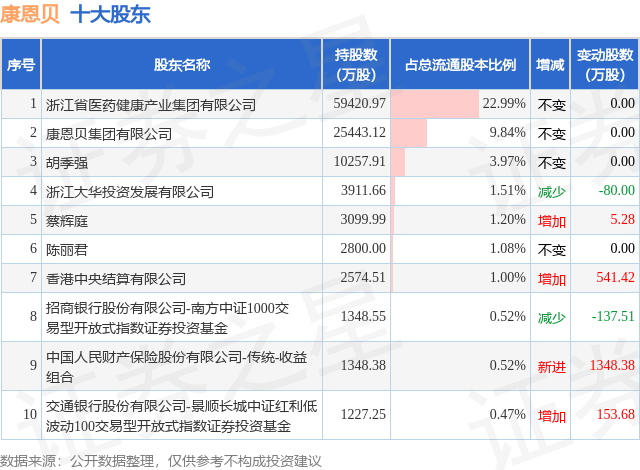Select the 股东名称 column header
640x470 pixels.
click(182, 64)
